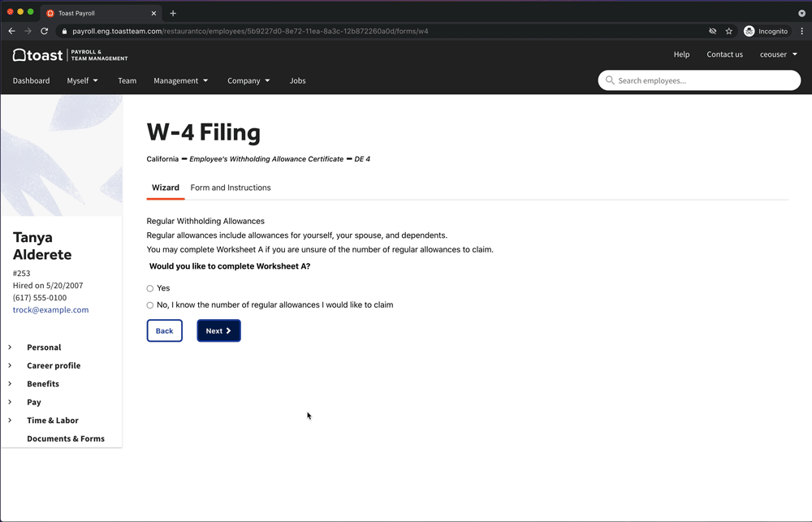Viewport: 812px width, 522px height.
Task: Click browser back arrow
Action: pyautogui.click(x=11, y=32)
